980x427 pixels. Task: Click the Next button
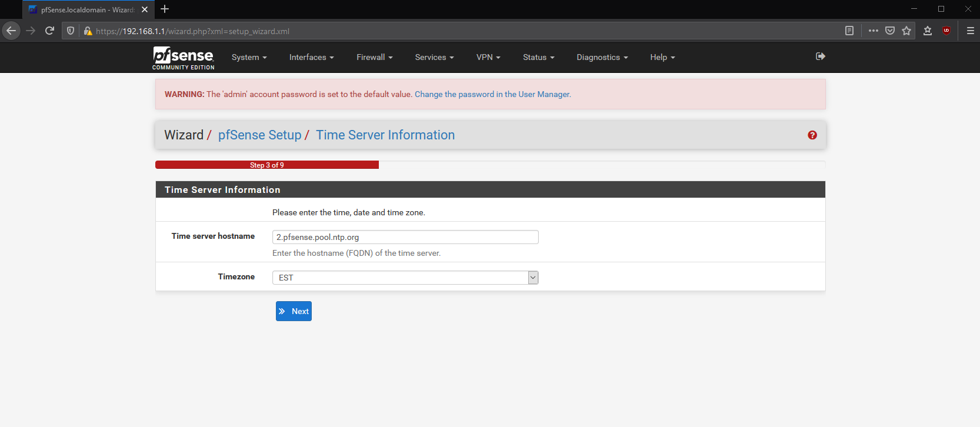(x=294, y=311)
